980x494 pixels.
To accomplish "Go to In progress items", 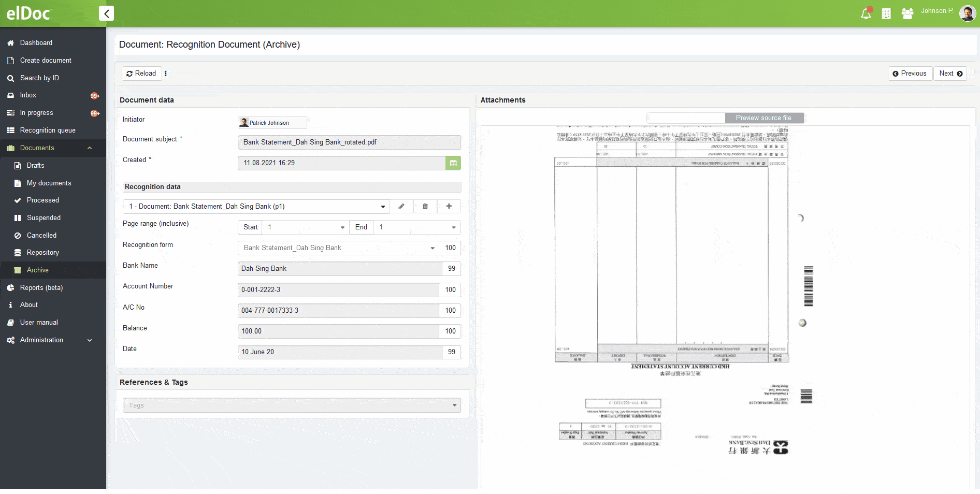I will click(x=36, y=113).
